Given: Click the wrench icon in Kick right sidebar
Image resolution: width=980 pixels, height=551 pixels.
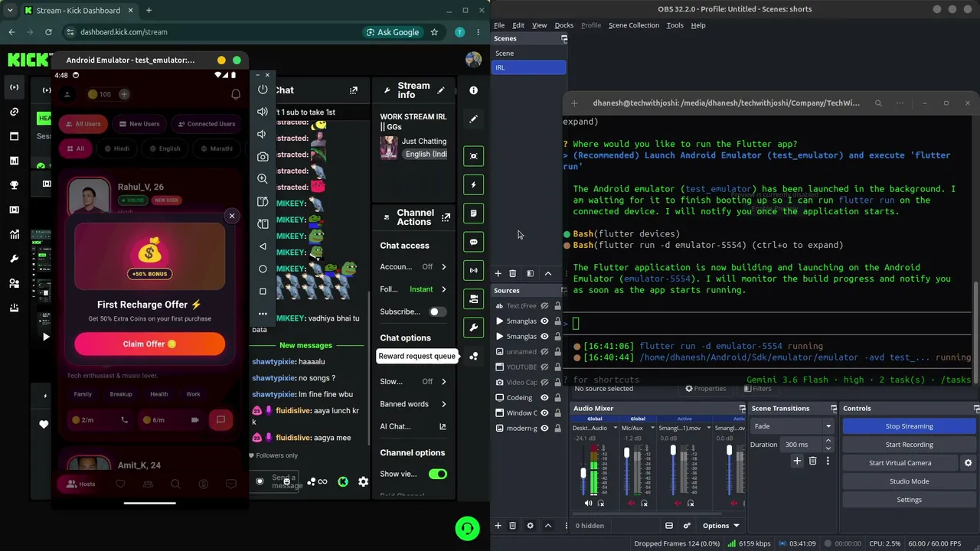Looking at the screenshot, I should [x=474, y=328].
